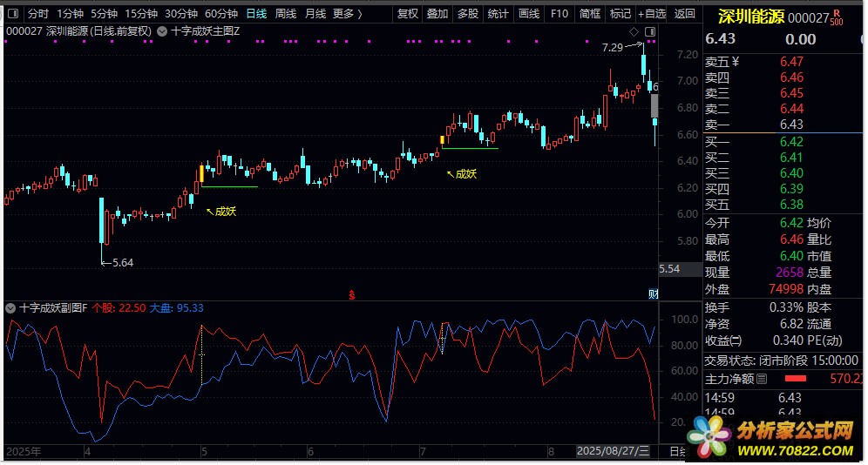Click the list icon next to 主力净额

[762, 379]
